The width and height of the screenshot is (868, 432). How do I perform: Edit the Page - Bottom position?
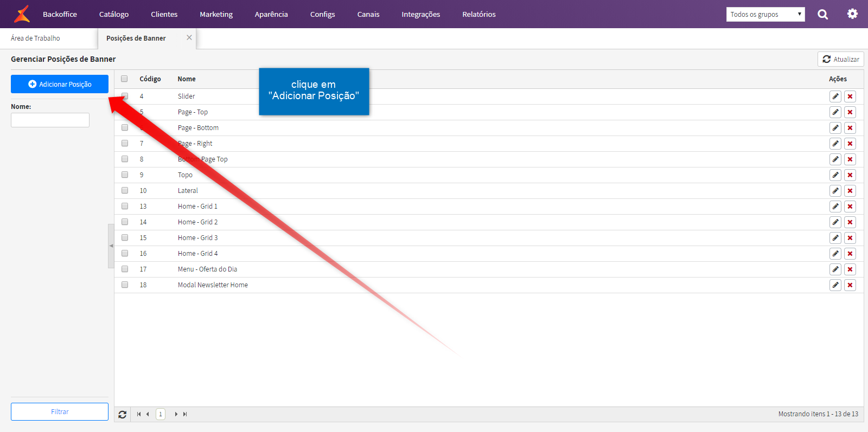(x=835, y=128)
